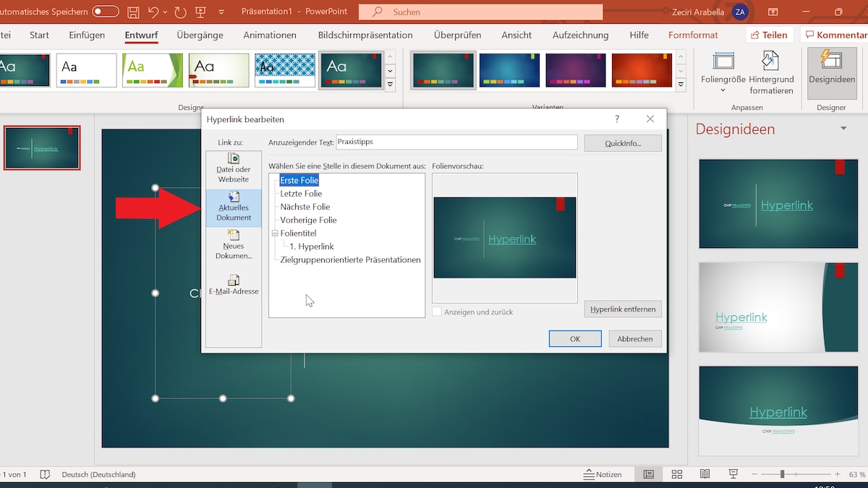Switch to the Übergänge tab
The image size is (868, 488).
coord(199,35)
